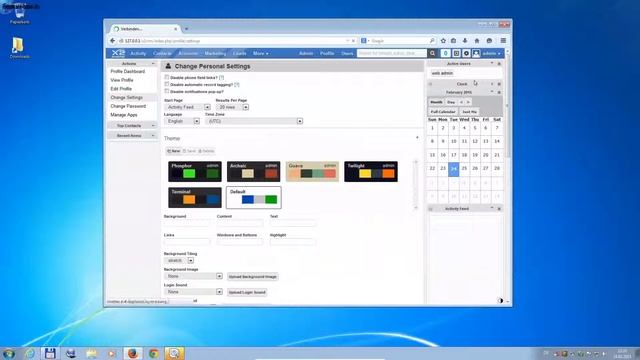The width and height of the screenshot is (640, 360).
Task: Choose the Default theme swatch
Action: (x=253, y=198)
